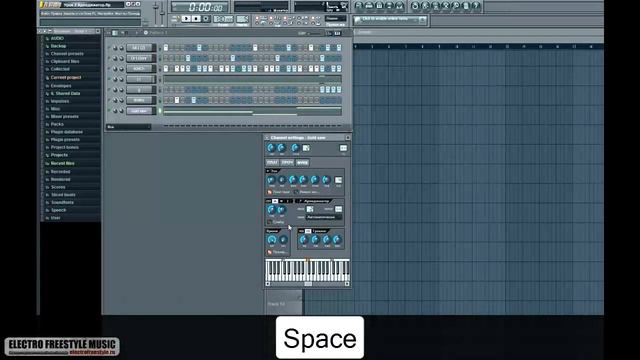The height and width of the screenshot is (360, 640).
Task: Click the Channel settings volume knob
Action: [281, 148]
